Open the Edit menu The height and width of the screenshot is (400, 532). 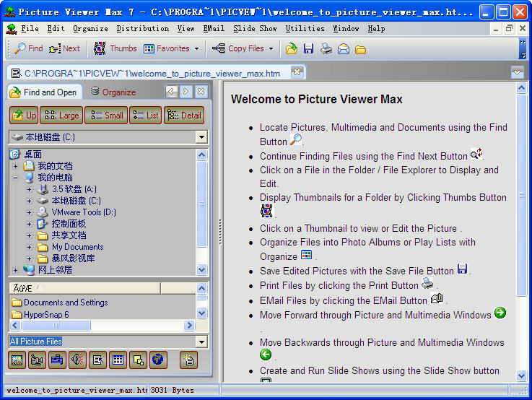56,28
